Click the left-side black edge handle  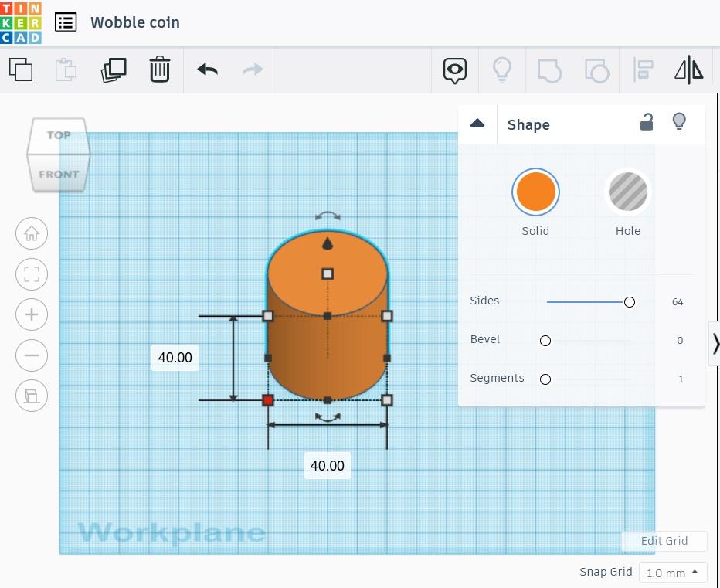268,358
